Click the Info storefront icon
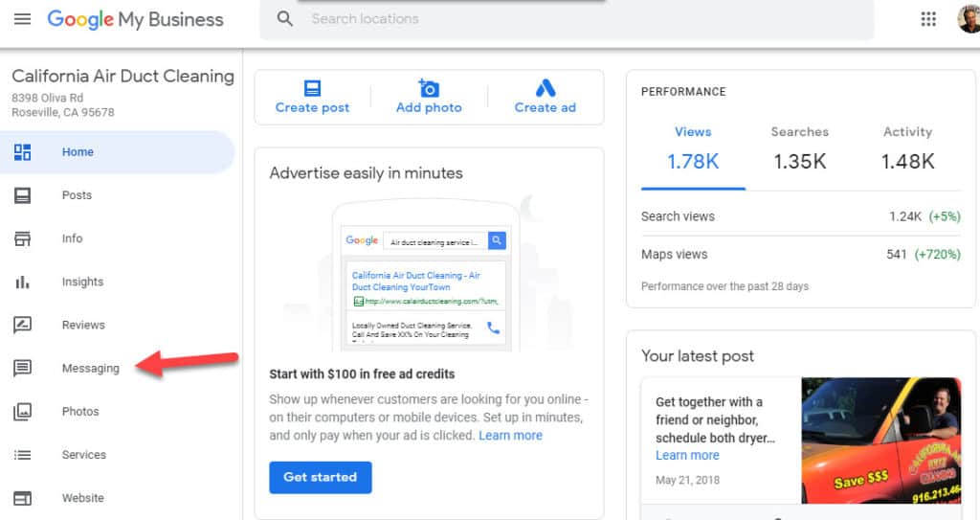 pos(23,238)
